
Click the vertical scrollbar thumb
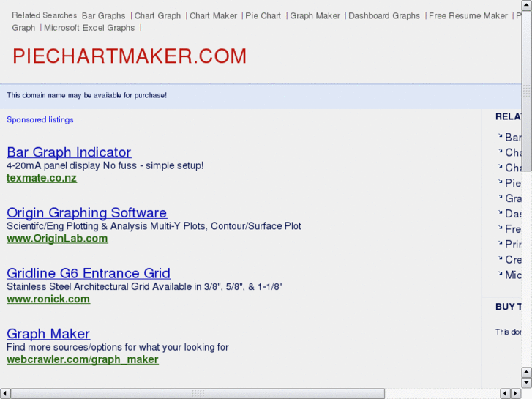point(526,91)
